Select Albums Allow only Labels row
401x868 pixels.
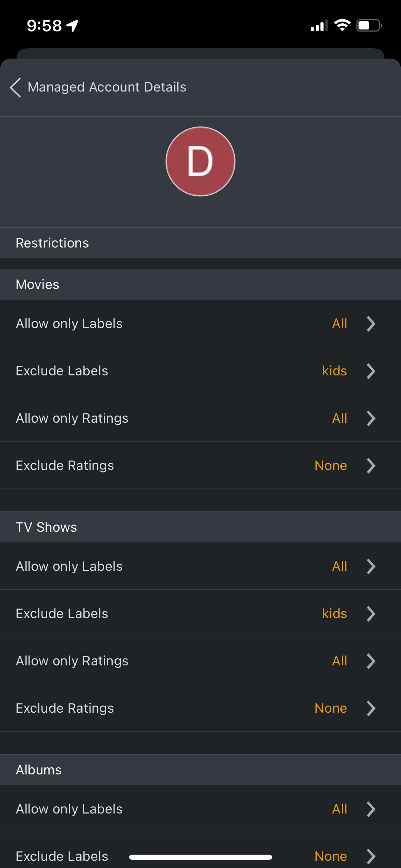(x=200, y=809)
